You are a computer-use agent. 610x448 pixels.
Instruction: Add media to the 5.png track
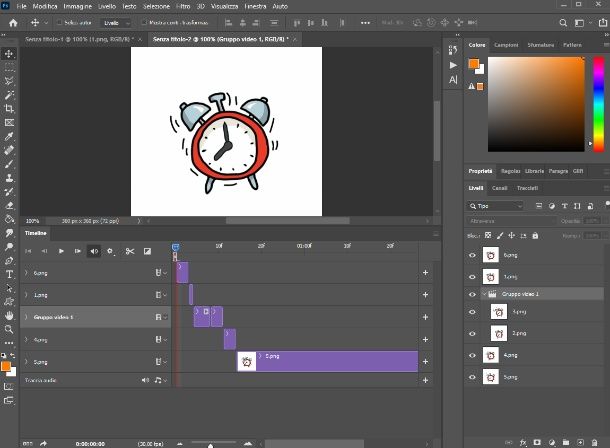pyautogui.click(x=425, y=361)
